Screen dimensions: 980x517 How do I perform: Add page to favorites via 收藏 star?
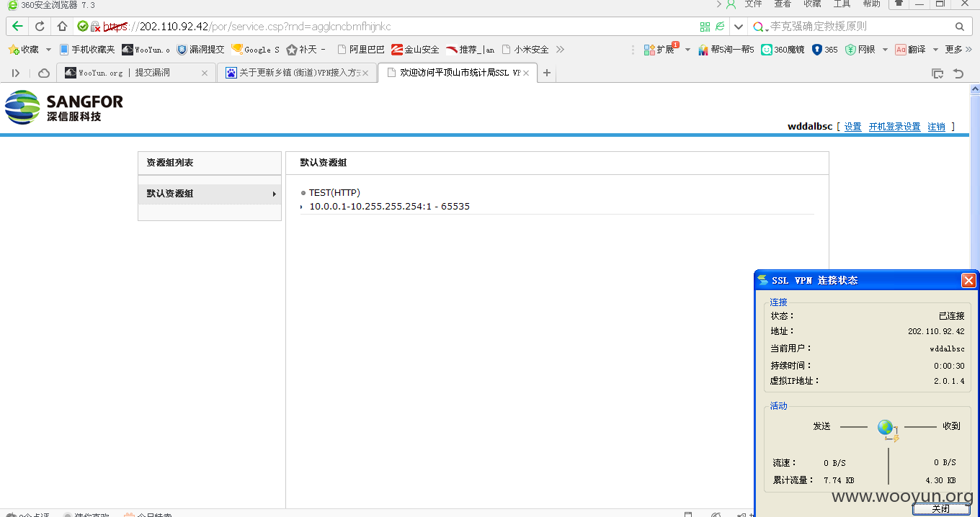[23, 50]
